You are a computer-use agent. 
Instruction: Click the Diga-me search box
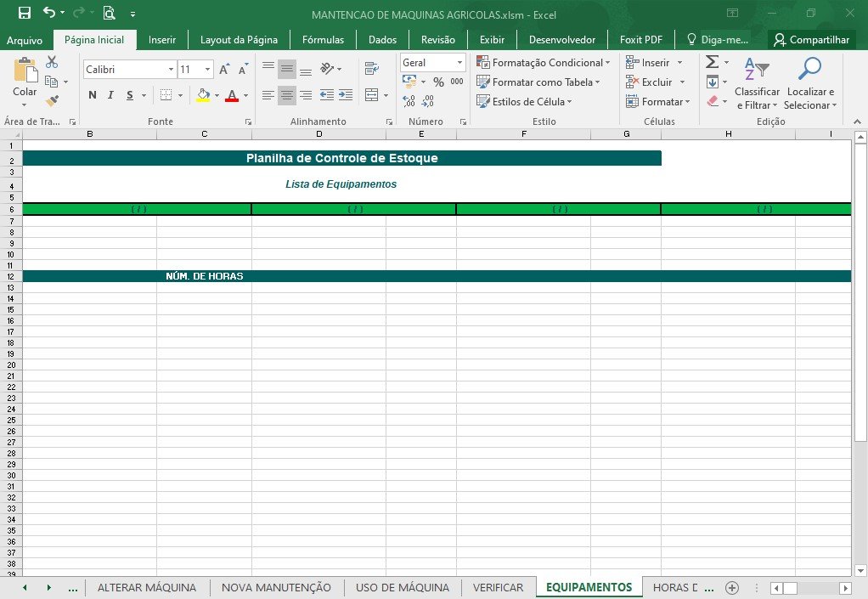point(718,40)
